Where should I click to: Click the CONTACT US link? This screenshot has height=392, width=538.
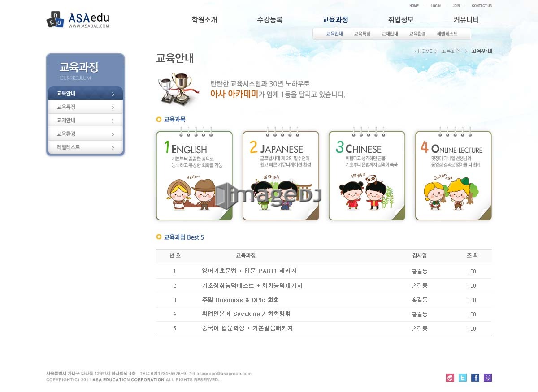coord(482,6)
